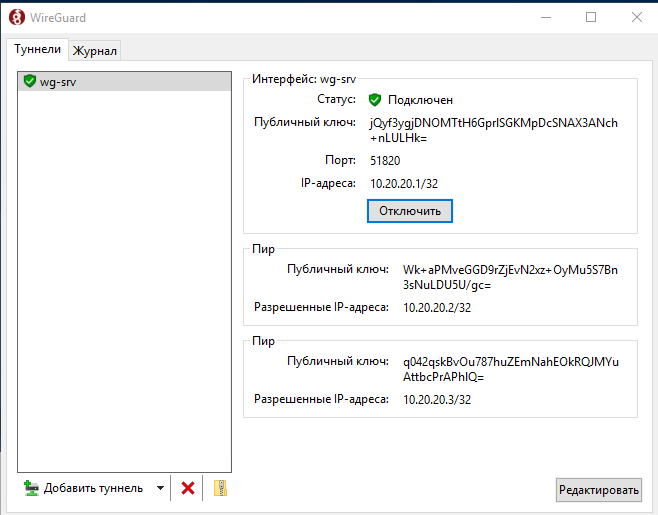The image size is (658, 515).
Task: Maximize the WireGuard window
Action: pyautogui.click(x=591, y=17)
